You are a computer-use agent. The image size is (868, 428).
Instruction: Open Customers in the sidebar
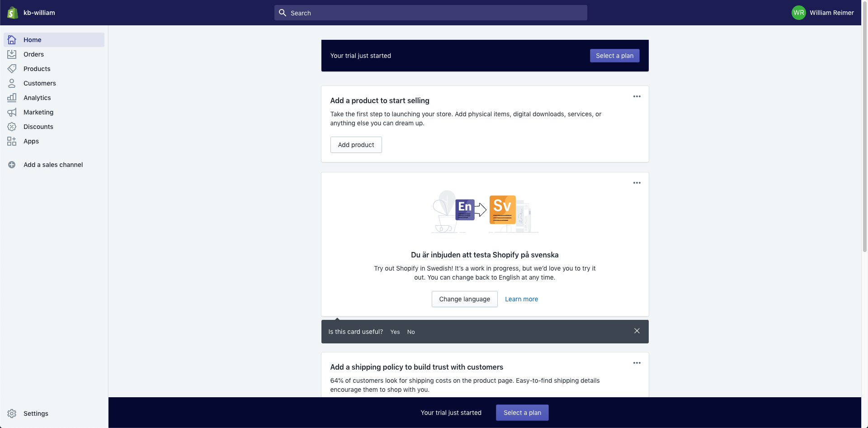[x=54, y=83]
